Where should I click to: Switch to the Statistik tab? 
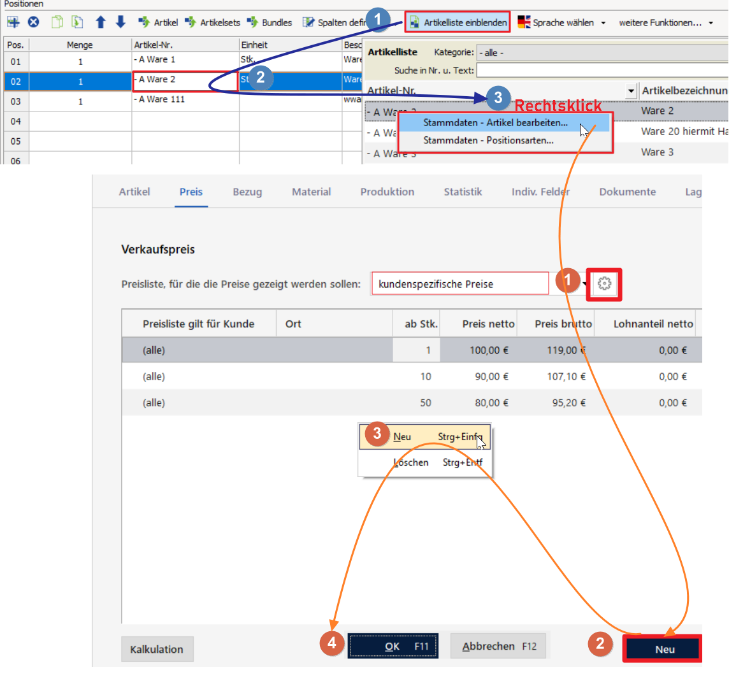tap(463, 192)
